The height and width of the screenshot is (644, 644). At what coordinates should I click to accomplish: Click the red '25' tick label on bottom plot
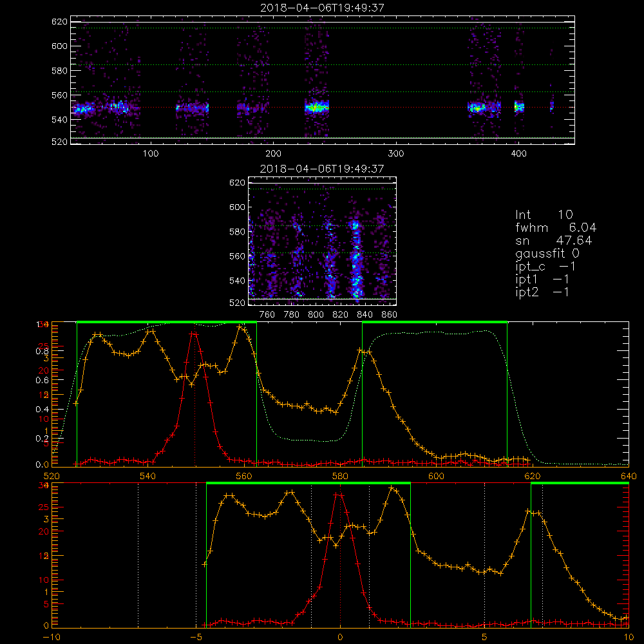click(44, 507)
